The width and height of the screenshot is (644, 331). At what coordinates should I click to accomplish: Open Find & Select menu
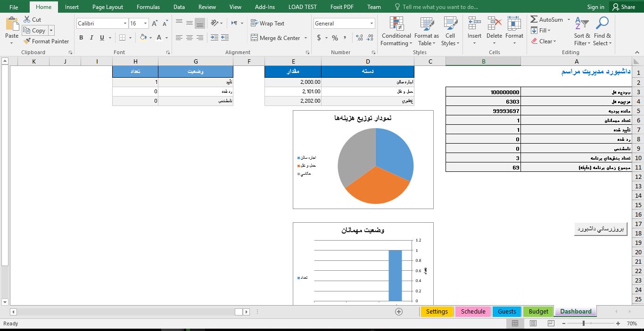(602, 32)
